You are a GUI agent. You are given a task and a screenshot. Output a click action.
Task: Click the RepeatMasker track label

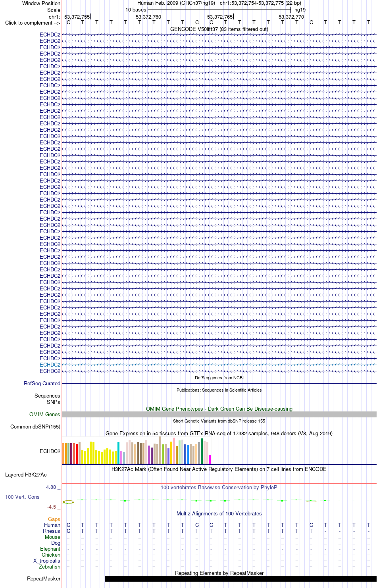click(44, 578)
